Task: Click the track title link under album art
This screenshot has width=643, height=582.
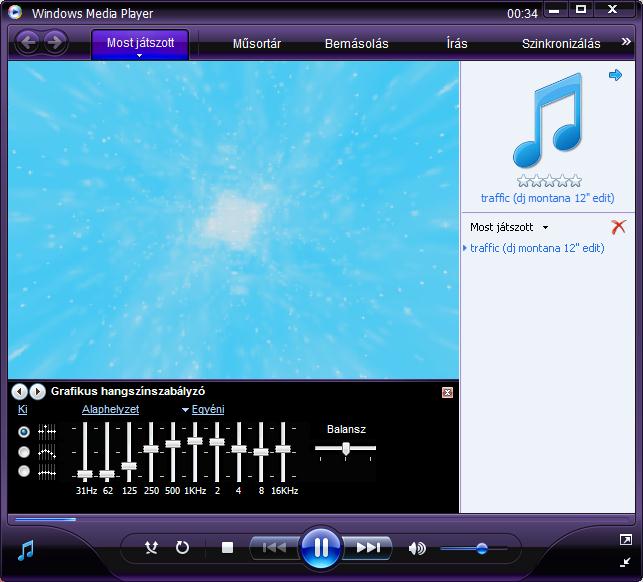Action: click(x=547, y=198)
